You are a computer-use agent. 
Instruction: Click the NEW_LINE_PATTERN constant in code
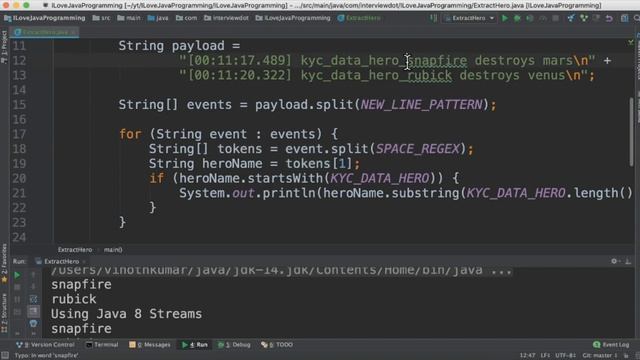(421, 105)
